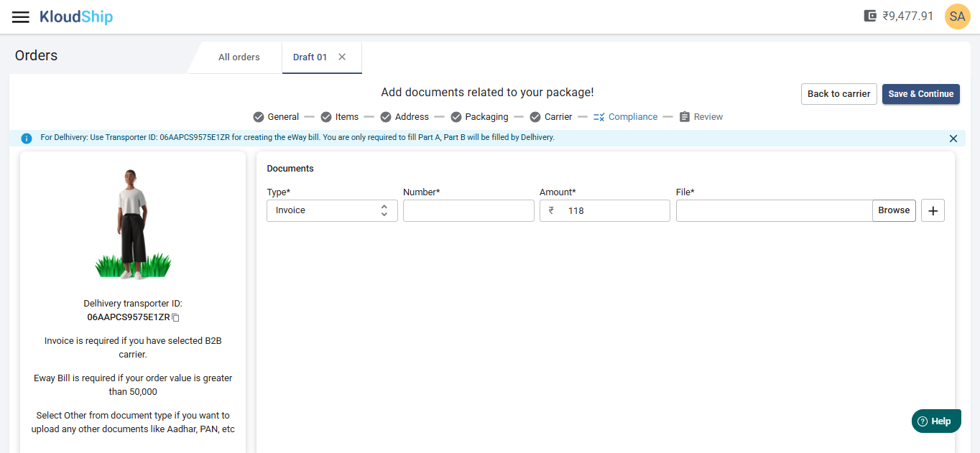Viewport: 980px width, 453px height.
Task: Copy the Delhivery transporter ID
Action: click(175, 317)
